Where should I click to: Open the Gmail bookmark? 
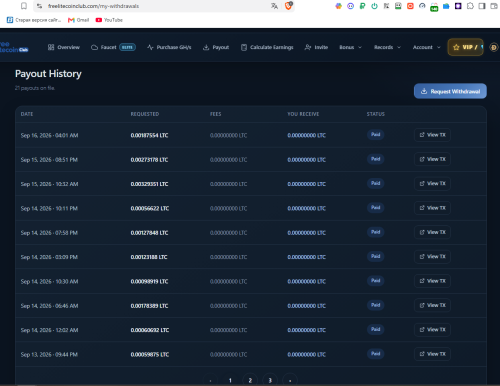click(78, 20)
